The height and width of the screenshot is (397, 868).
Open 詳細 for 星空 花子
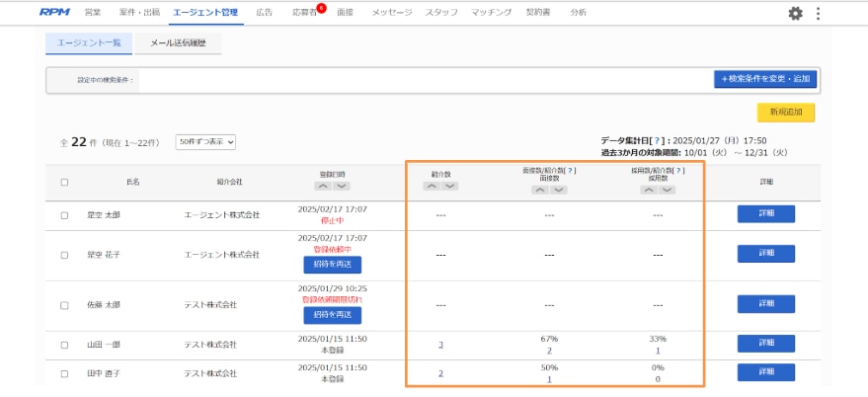pos(766,254)
